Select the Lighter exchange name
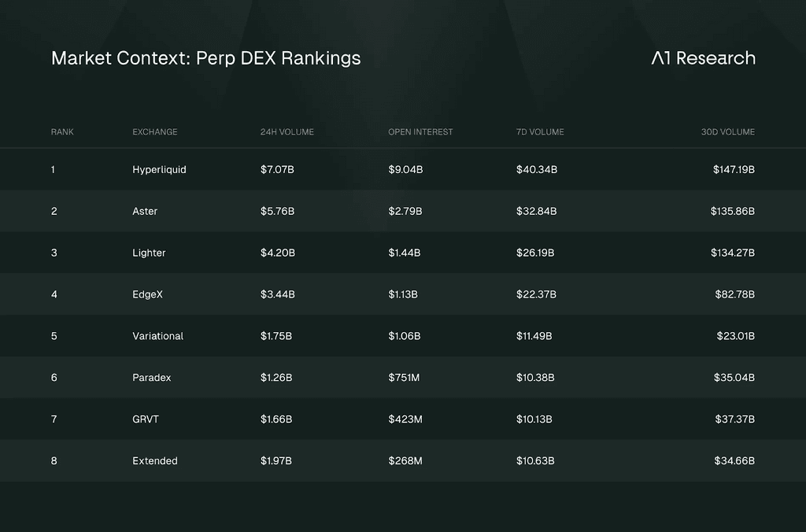The image size is (806, 532). click(x=149, y=253)
